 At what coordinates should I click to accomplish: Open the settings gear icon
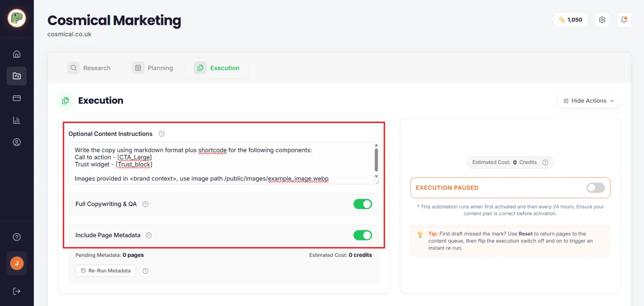coord(602,20)
